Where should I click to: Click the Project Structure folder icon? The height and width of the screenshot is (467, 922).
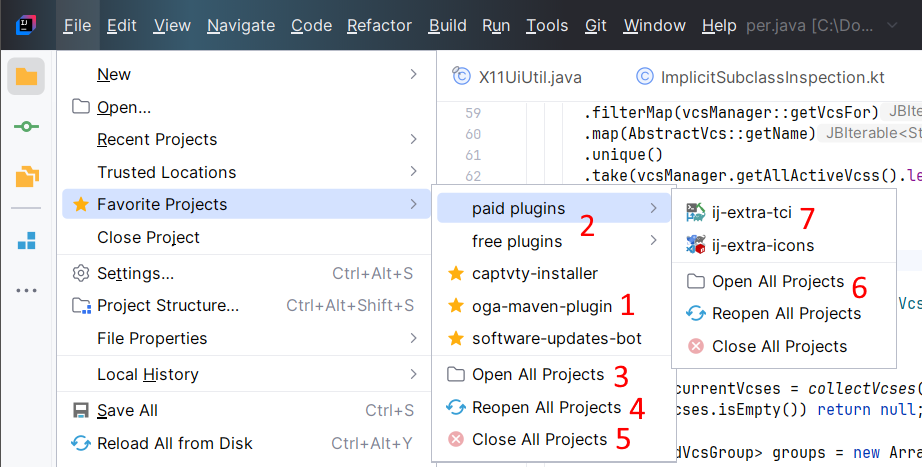click(81, 306)
